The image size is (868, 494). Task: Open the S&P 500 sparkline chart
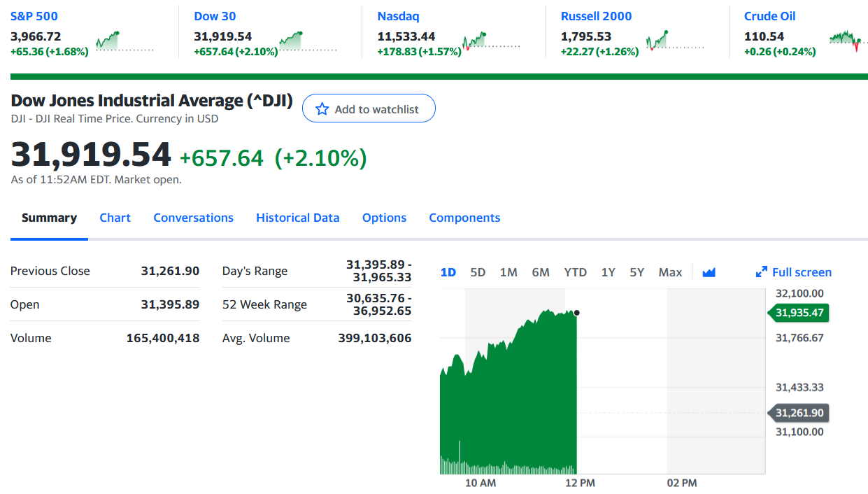(x=124, y=41)
